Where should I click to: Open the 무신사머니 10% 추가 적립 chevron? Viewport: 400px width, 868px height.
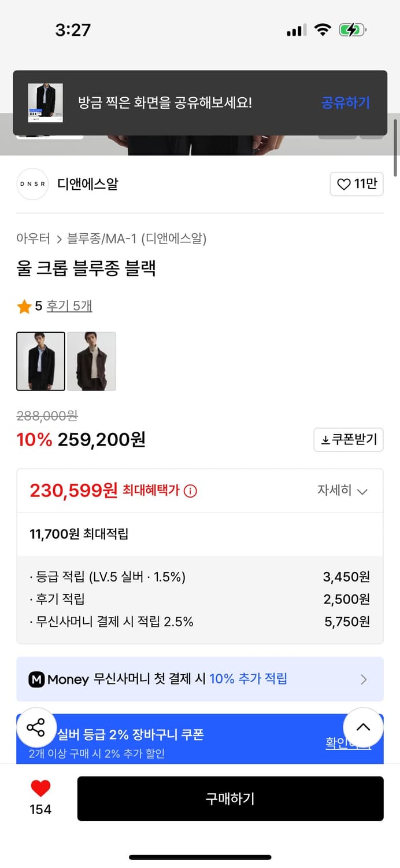pyautogui.click(x=364, y=679)
